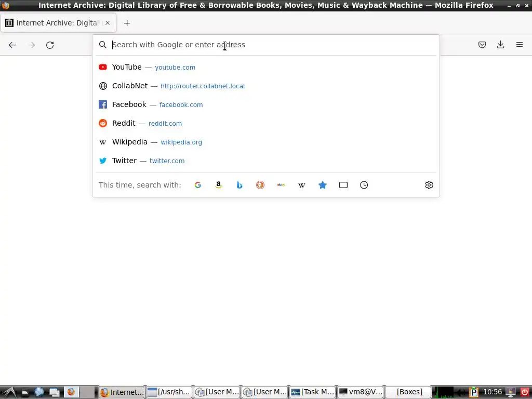Viewport: 532px width, 399px height.
Task: Show the desktop windows icon in taskbar
Action: click(x=55, y=392)
